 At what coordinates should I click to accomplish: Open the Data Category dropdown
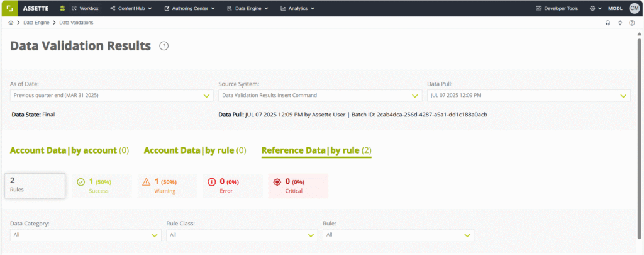(86, 235)
